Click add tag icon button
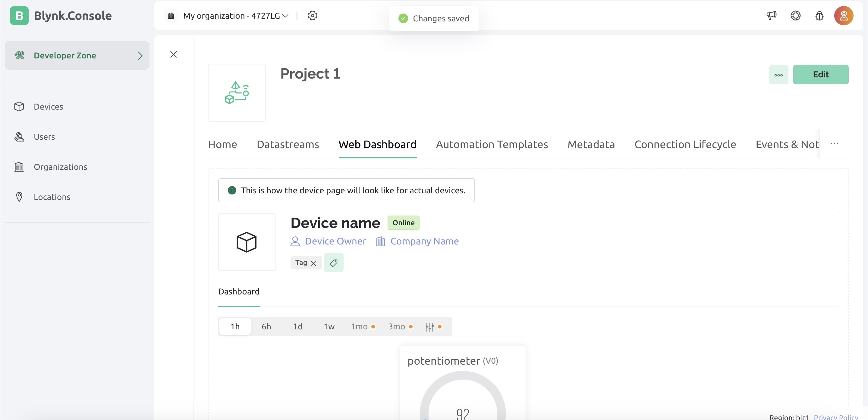Screen dimensions: 868x420 pyautogui.click(x=334, y=263)
